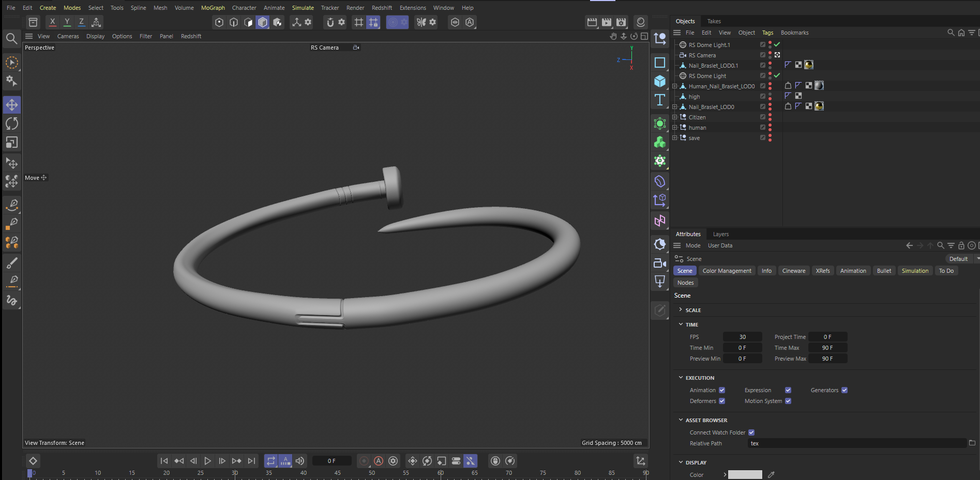This screenshot has height=480, width=980.
Task: Click the Text spline tool icon
Action: (x=660, y=100)
